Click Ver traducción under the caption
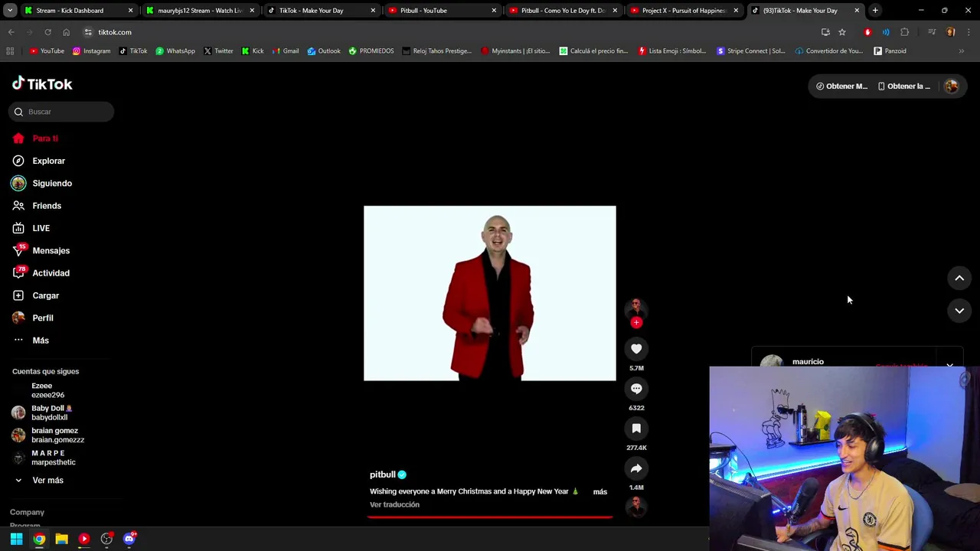This screenshot has height=551, width=980. [394, 505]
